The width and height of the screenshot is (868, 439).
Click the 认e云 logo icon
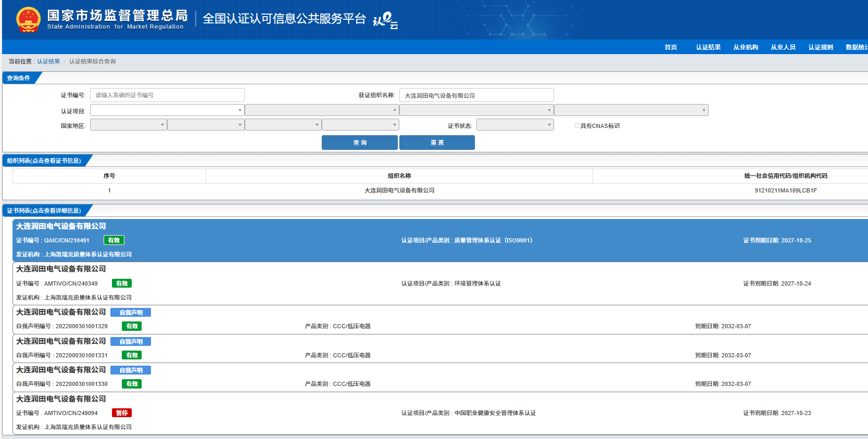[x=385, y=20]
